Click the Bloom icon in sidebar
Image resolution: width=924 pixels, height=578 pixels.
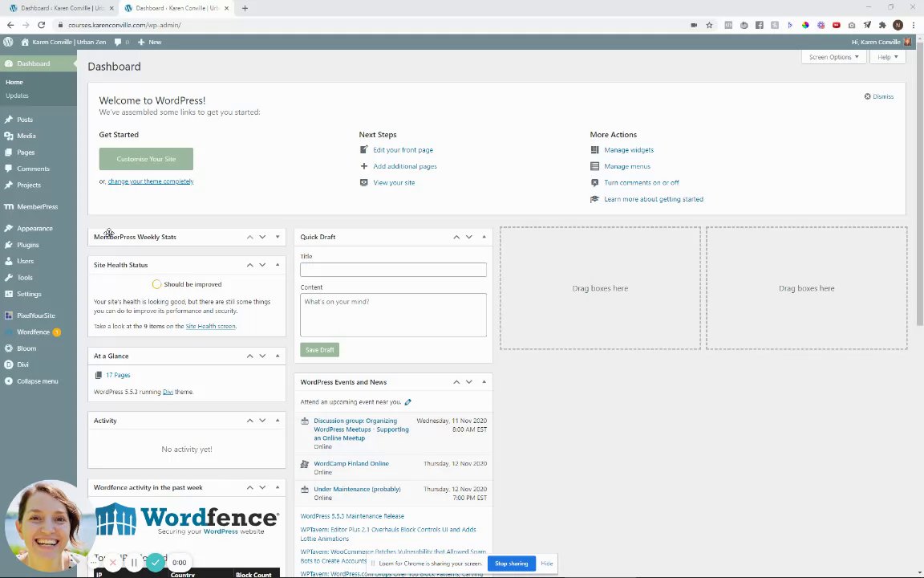8,348
